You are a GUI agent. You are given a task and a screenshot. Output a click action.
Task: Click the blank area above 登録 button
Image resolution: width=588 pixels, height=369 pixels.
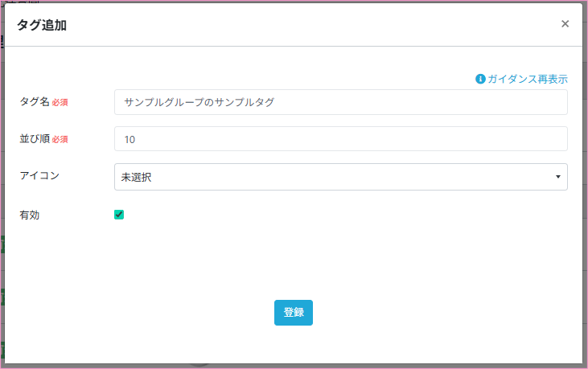click(293, 265)
